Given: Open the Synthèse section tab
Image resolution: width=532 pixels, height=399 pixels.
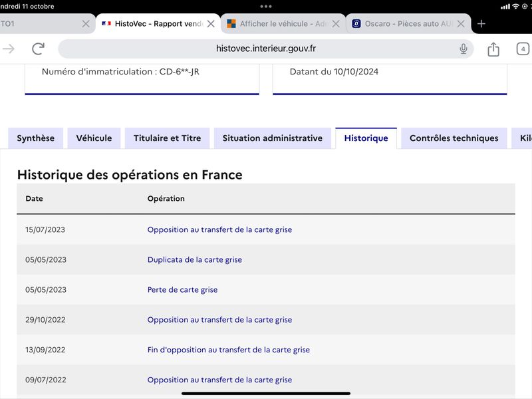Looking at the screenshot, I should 36,138.
